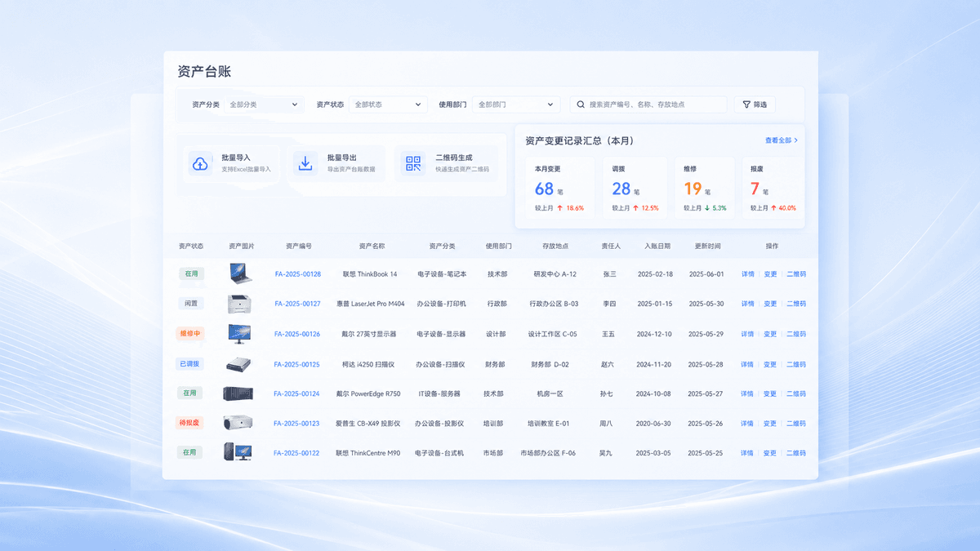980x551 pixels.
Task: Click the date 2020-06-30
Action: coord(654,424)
